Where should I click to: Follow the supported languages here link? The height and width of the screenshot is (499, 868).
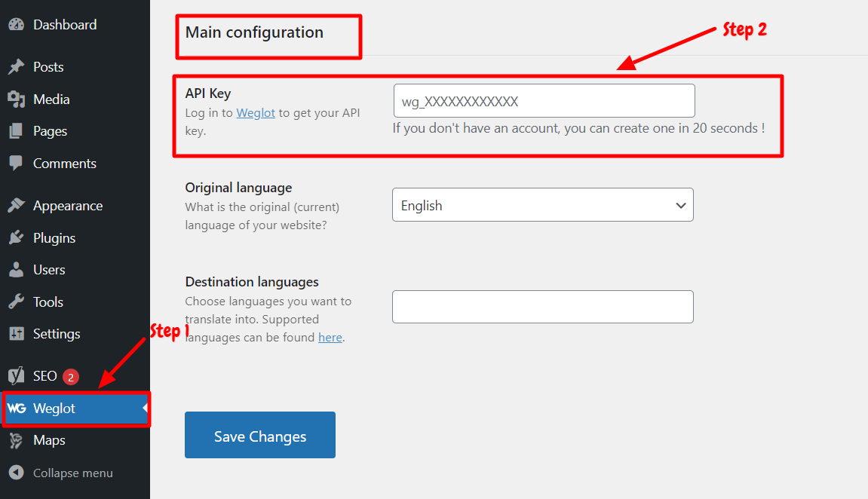330,337
